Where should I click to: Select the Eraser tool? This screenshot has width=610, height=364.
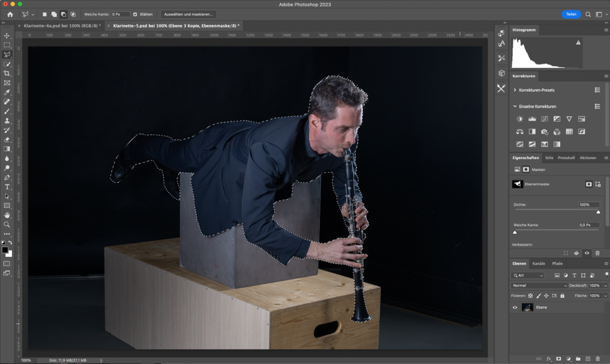(x=7, y=139)
